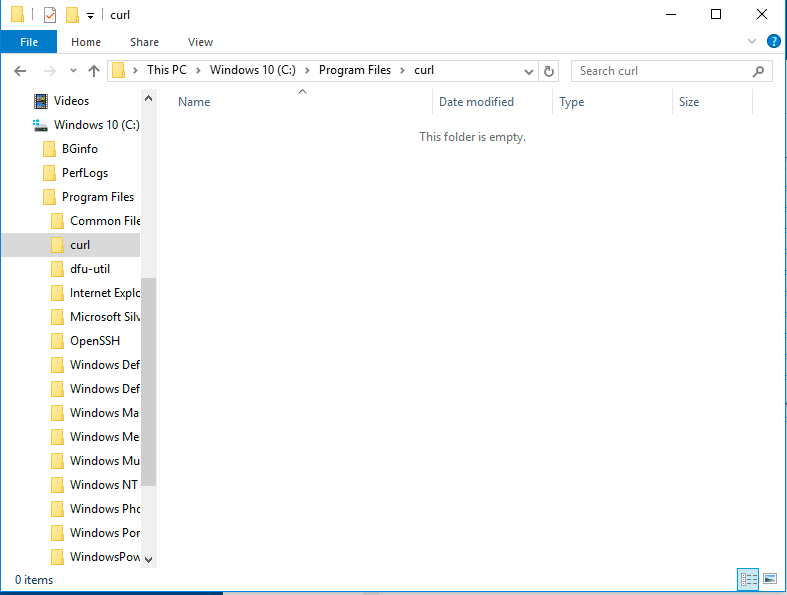Open Windows NT folder in tree

103,485
